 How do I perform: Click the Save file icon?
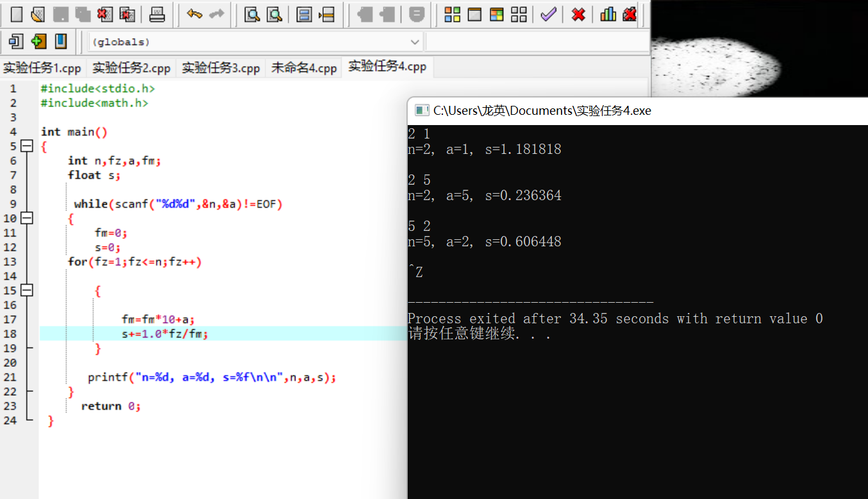click(x=60, y=14)
